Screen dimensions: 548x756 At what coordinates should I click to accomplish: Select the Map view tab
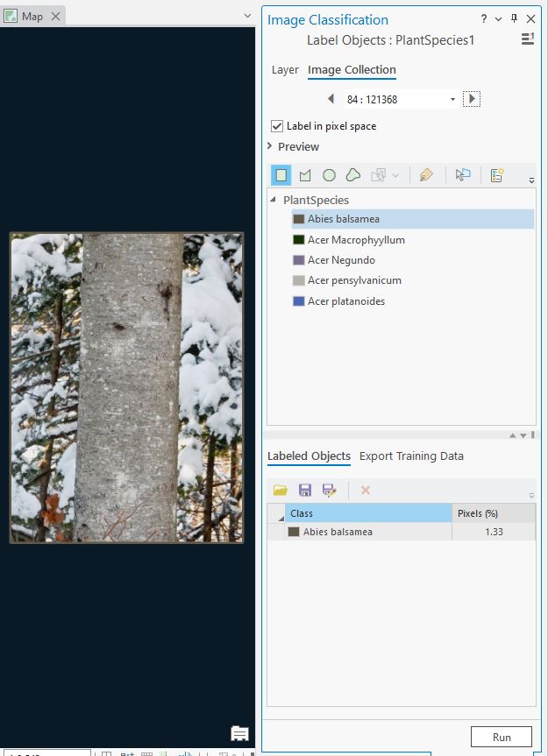(x=32, y=17)
